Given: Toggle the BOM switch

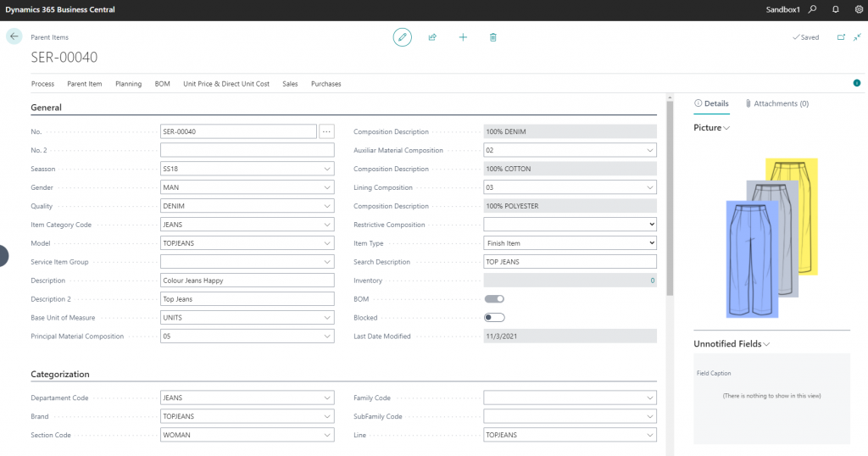Looking at the screenshot, I should point(494,299).
